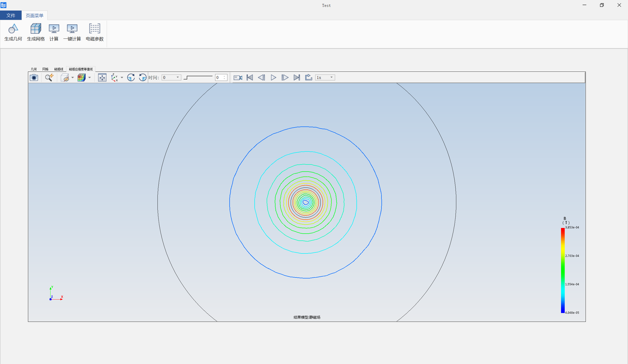Minimize the Test window
This screenshot has width=628, height=364.
point(584,5)
